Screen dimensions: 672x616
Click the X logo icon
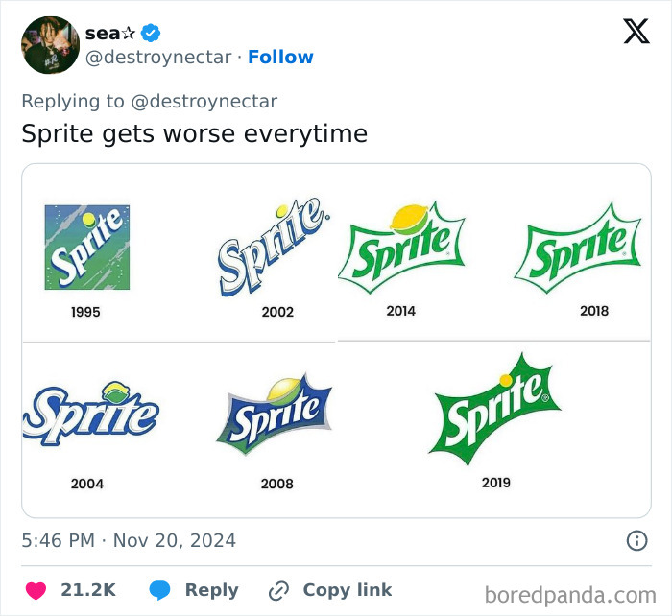point(636,33)
